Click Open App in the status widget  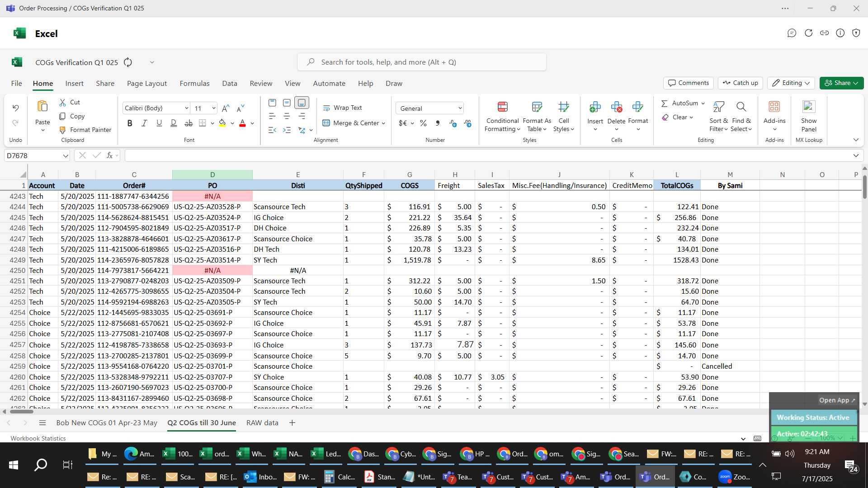point(837,400)
